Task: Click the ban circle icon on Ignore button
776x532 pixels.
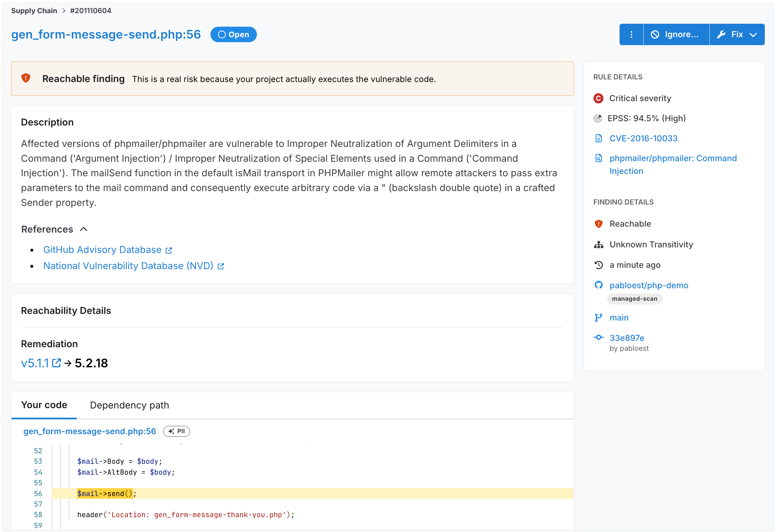Action: coord(655,34)
